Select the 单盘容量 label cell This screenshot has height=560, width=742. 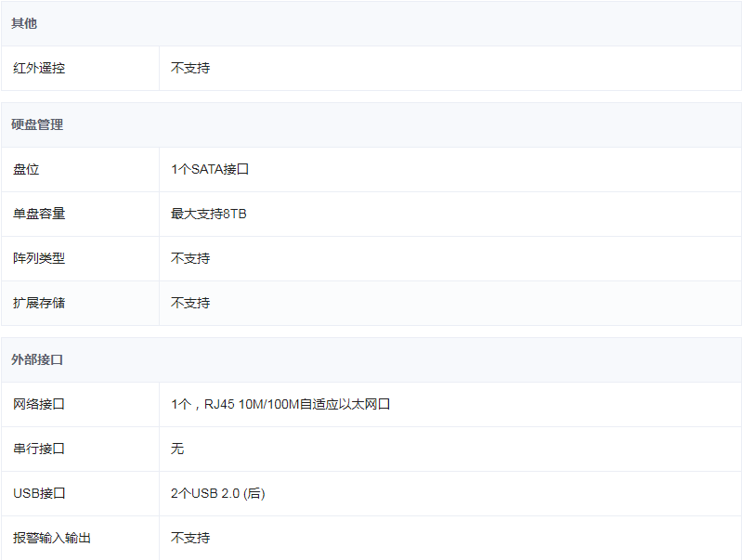tap(81, 214)
